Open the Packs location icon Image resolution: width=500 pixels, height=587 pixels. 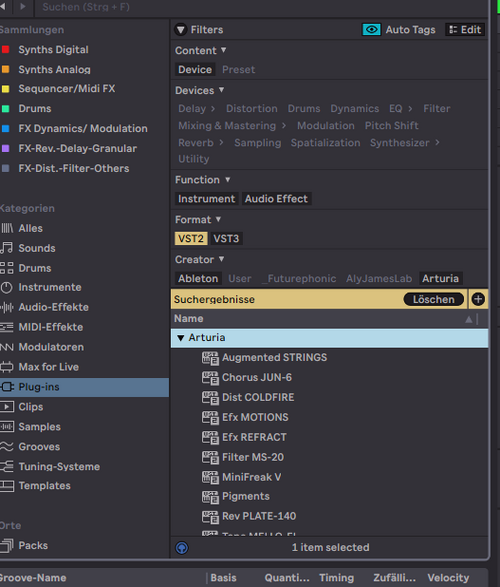point(7,545)
